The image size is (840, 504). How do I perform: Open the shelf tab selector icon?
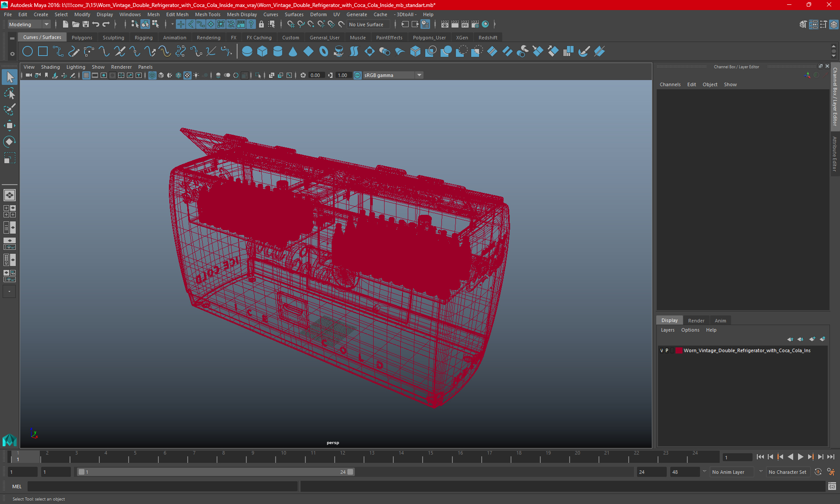coord(12,38)
